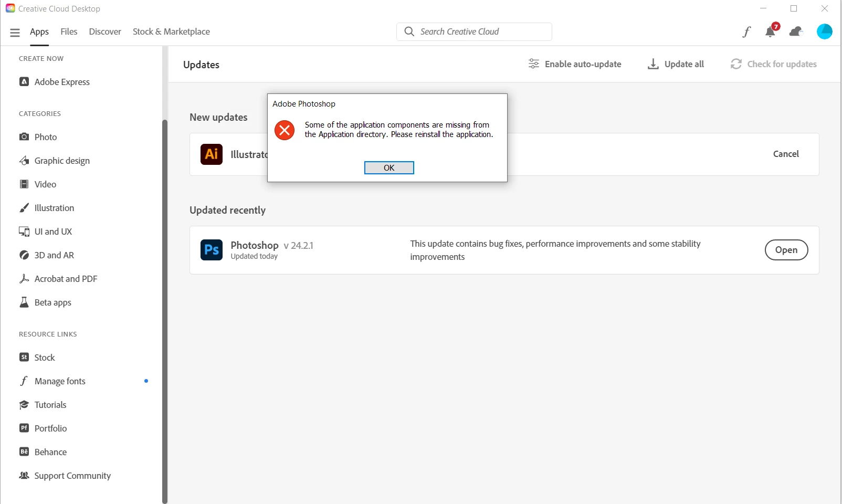Open the hamburger menu icon
The height and width of the screenshot is (504, 842).
click(15, 33)
